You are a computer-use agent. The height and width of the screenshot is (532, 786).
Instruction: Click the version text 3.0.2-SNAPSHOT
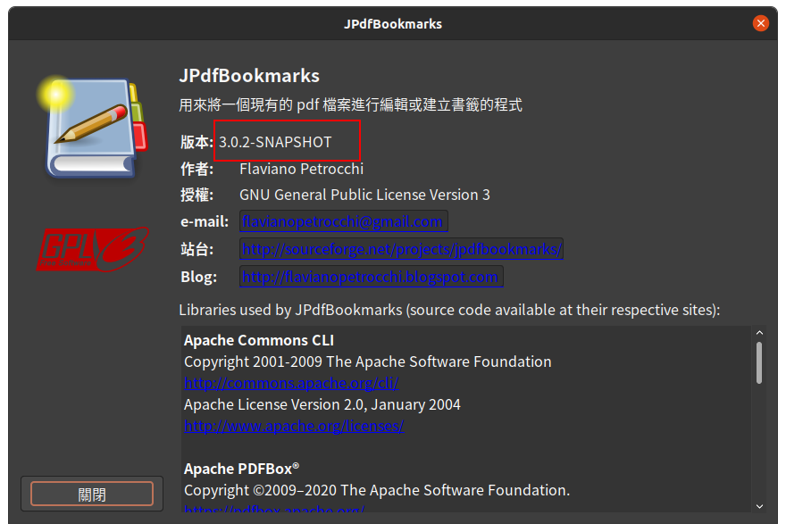pos(275,142)
